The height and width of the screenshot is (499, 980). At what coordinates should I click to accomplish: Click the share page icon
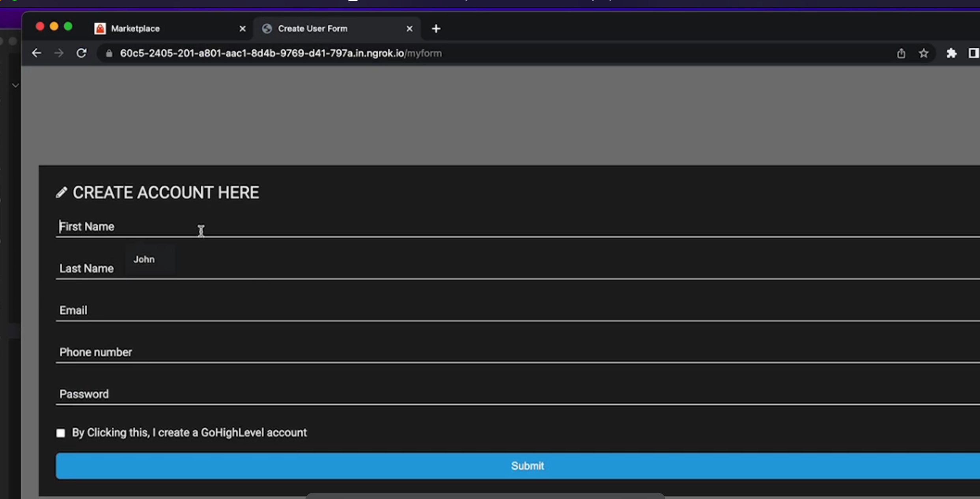pos(901,53)
